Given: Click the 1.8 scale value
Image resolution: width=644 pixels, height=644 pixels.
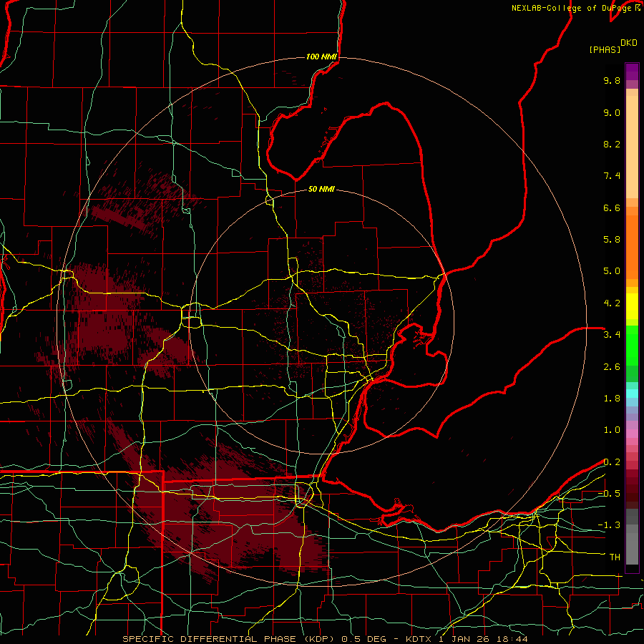Looking at the screenshot, I should pos(612,399).
